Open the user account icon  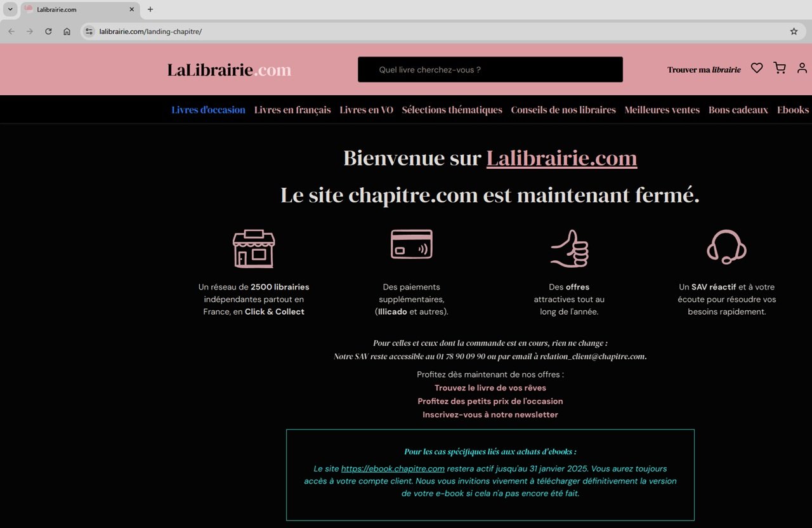(x=802, y=68)
